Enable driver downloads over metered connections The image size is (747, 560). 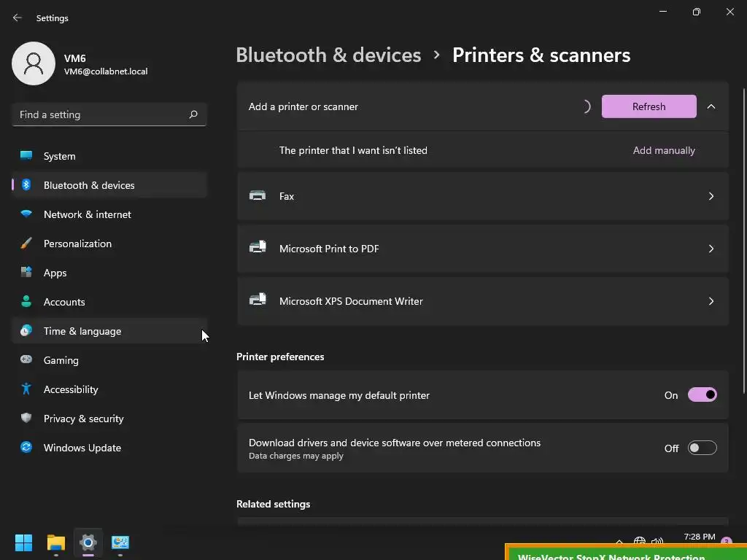click(x=702, y=448)
